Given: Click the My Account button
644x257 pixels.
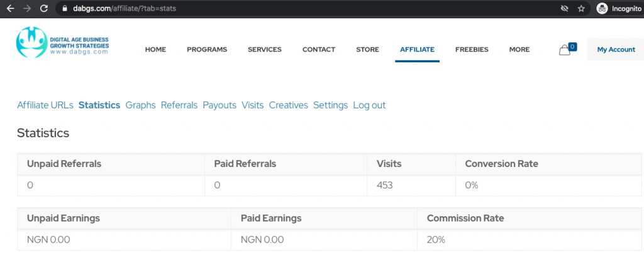Looking at the screenshot, I should (616, 49).
